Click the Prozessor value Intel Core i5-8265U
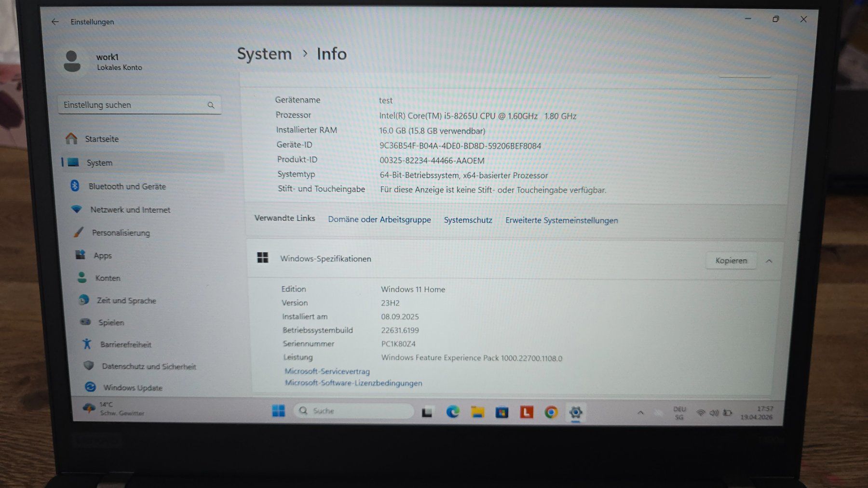This screenshot has height=488, width=868. point(477,116)
